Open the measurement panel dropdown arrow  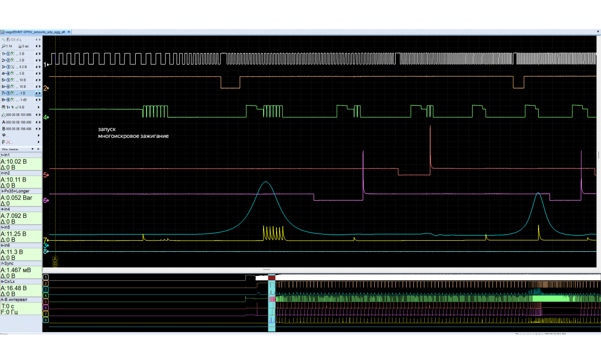tap(32, 149)
